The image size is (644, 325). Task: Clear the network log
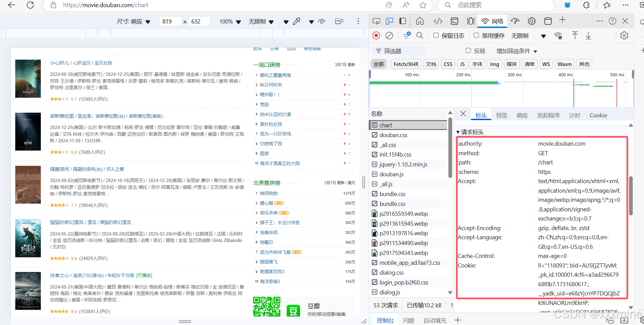coord(389,35)
